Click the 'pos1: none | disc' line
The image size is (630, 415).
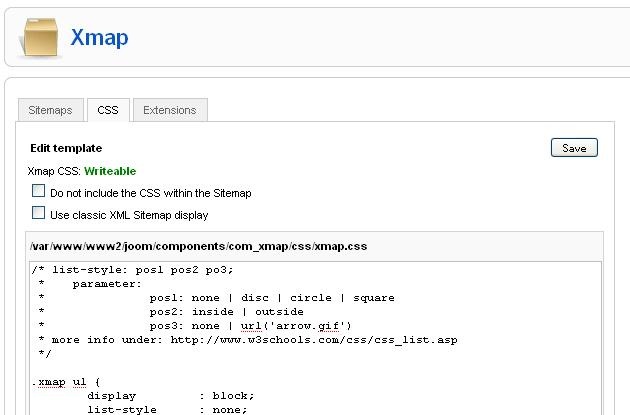pos(270,297)
